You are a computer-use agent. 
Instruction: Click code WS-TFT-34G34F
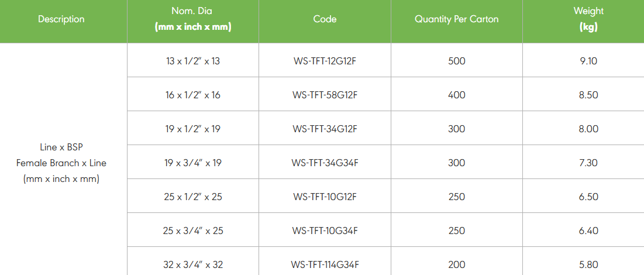pos(325,163)
